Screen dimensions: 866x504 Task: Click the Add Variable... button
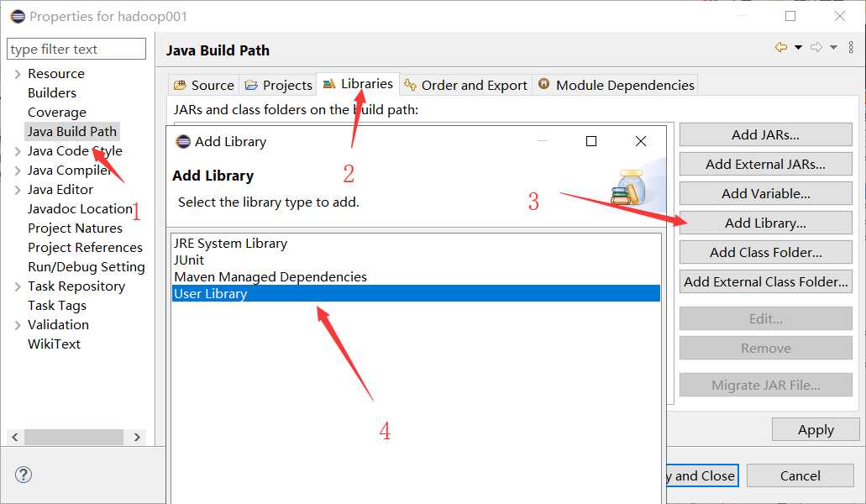coord(765,194)
